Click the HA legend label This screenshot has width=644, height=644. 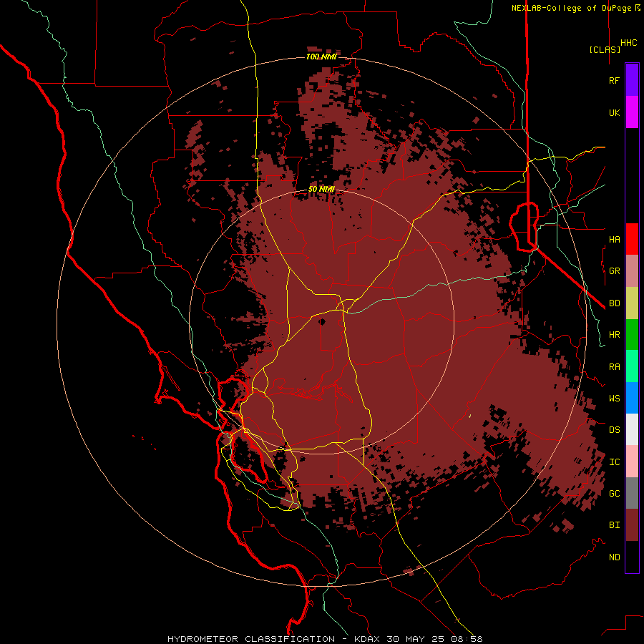click(614, 239)
